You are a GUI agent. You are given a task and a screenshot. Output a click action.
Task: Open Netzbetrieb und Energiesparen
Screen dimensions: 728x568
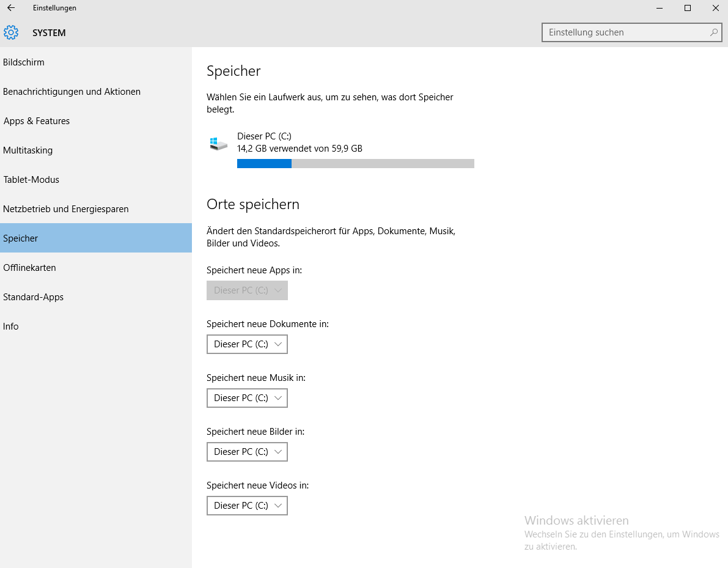pyautogui.click(x=66, y=208)
